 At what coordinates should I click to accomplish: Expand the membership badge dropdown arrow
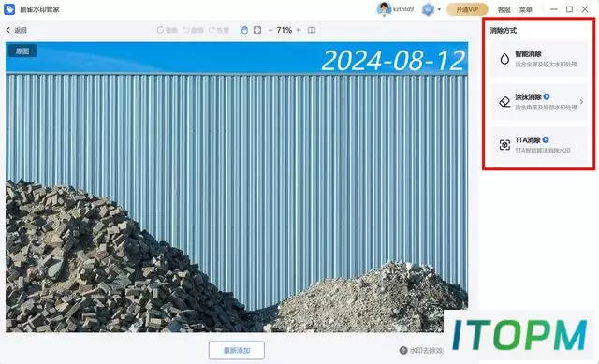[439, 10]
